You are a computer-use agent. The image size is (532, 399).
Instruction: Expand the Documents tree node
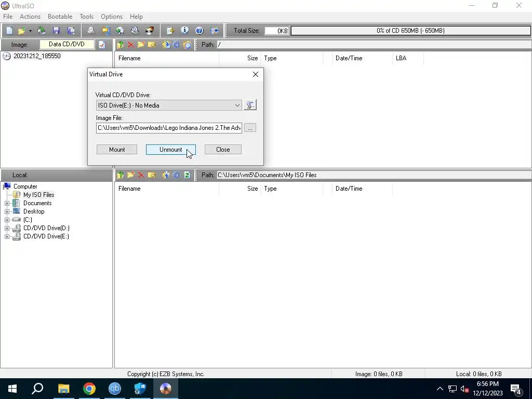[7, 203]
